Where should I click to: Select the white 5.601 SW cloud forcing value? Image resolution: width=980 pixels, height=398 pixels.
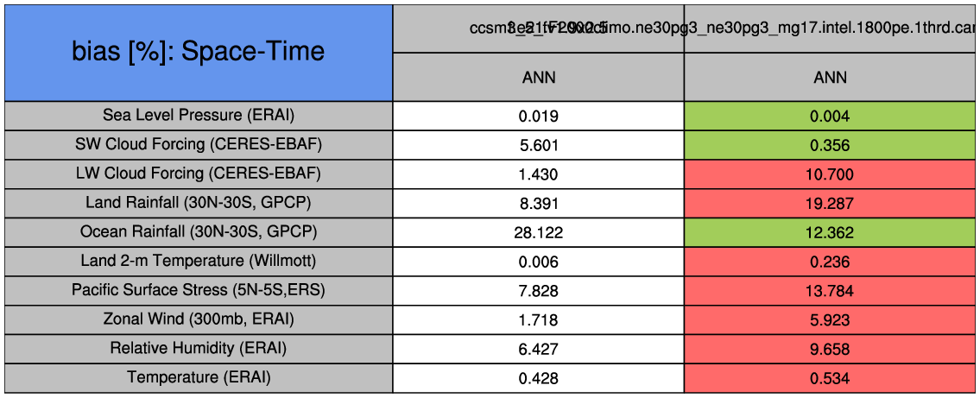pyautogui.click(x=539, y=145)
